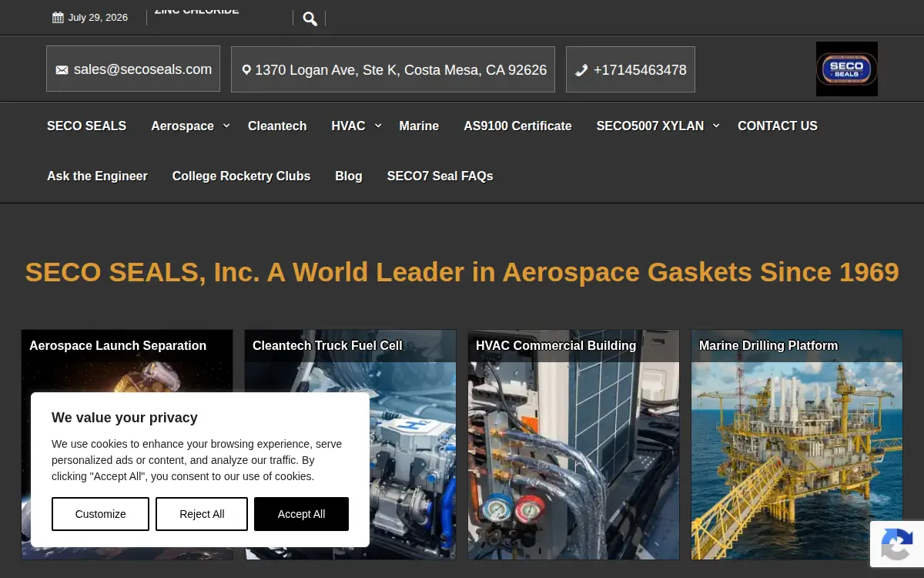This screenshot has height=578, width=924.
Task: Expand the HVAC submenu arrow
Action: [x=378, y=126]
